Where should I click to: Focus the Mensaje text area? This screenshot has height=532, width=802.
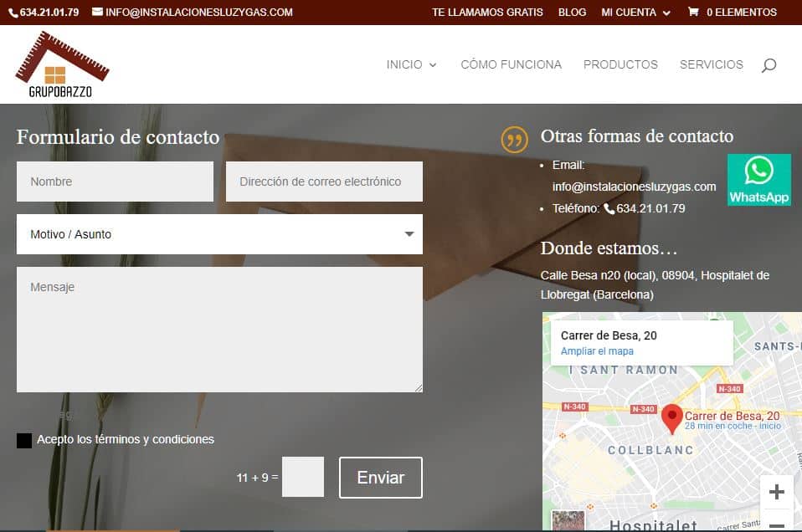219,329
